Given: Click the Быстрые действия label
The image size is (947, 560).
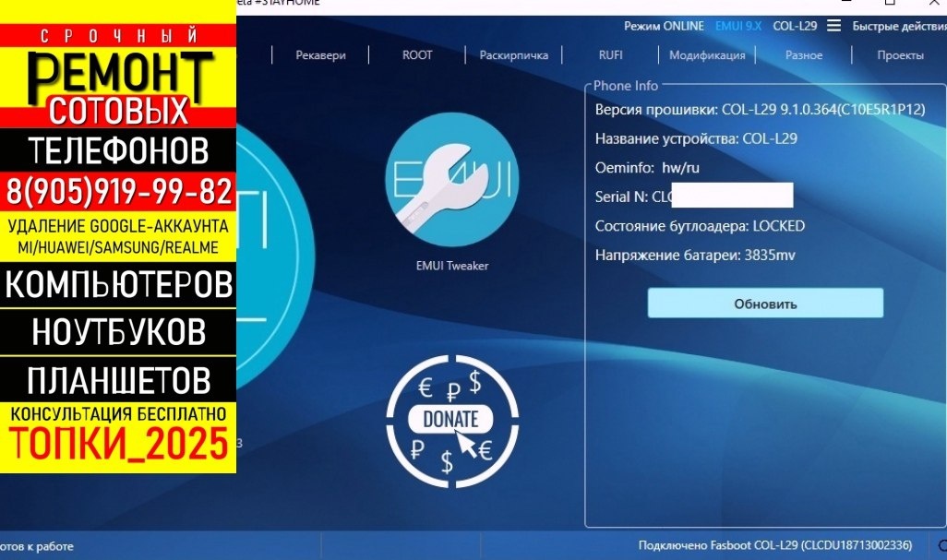Looking at the screenshot, I should coord(899,26).
